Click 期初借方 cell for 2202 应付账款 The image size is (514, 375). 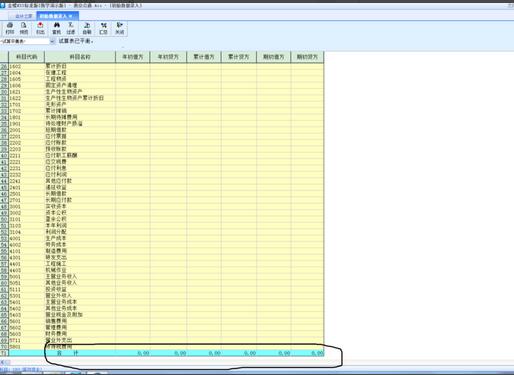[274, 143]
